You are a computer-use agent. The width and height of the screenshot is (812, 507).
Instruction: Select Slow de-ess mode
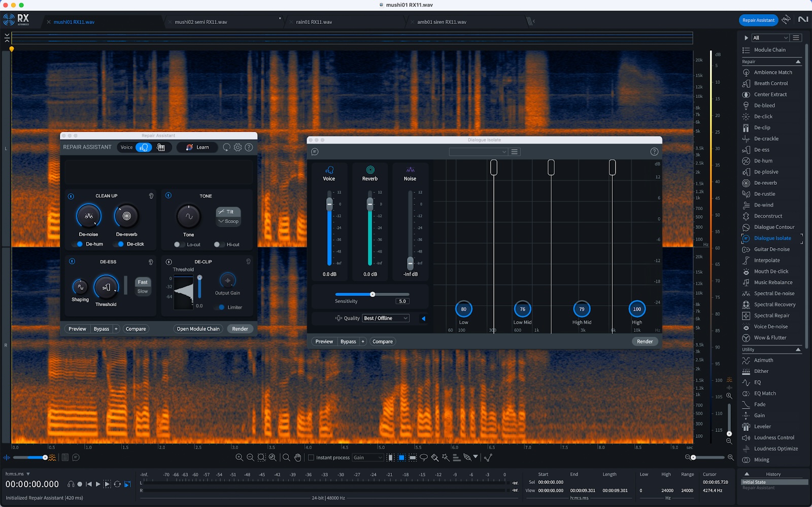coord(143,291)
